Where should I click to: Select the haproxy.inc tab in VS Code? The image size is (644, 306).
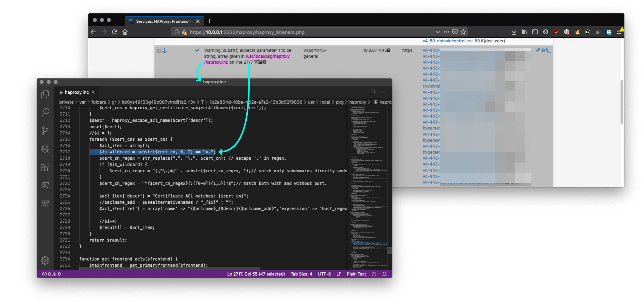coord(77,92)
